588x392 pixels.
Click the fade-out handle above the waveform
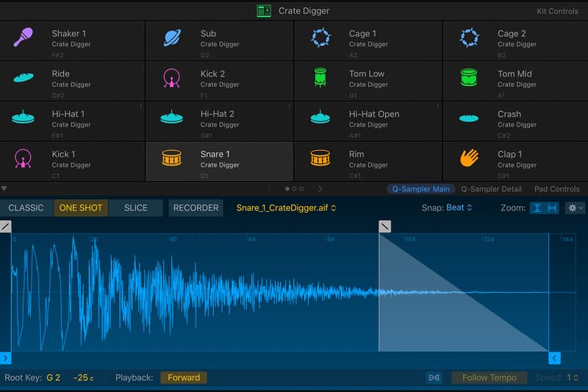pos(384,227)
